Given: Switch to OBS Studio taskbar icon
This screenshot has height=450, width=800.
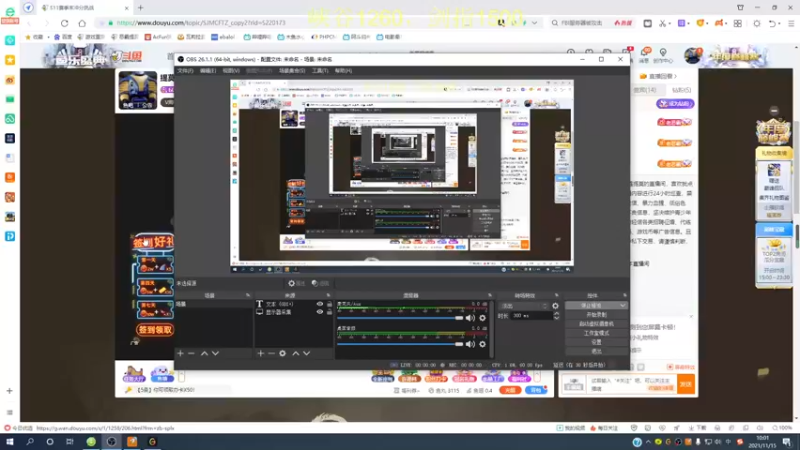Looking at the screenshot, I should (111, 442).
